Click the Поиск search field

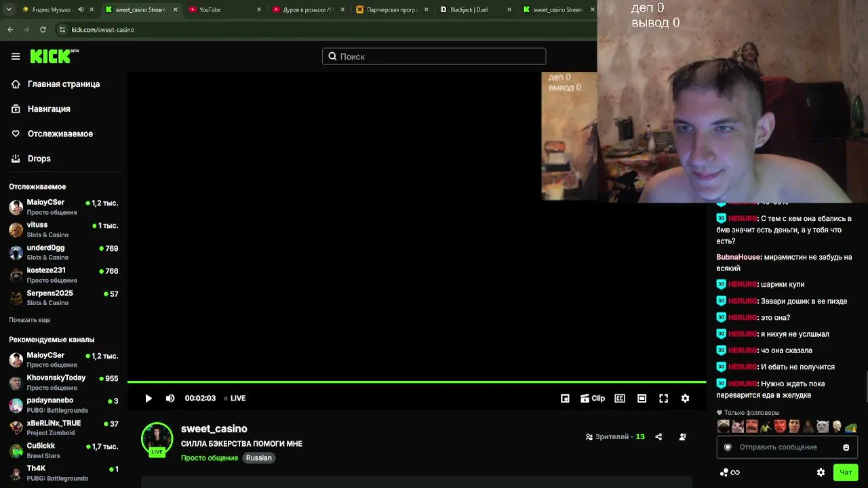click(x=434, y=56)
